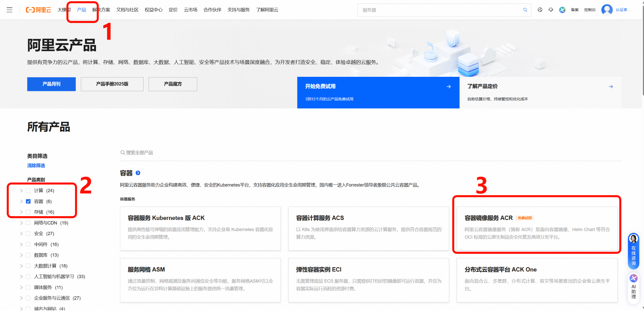Viewport: 644px width, 325px height.
Task: Open the 了解阿里云 menu
Action: tap(267, 10)
